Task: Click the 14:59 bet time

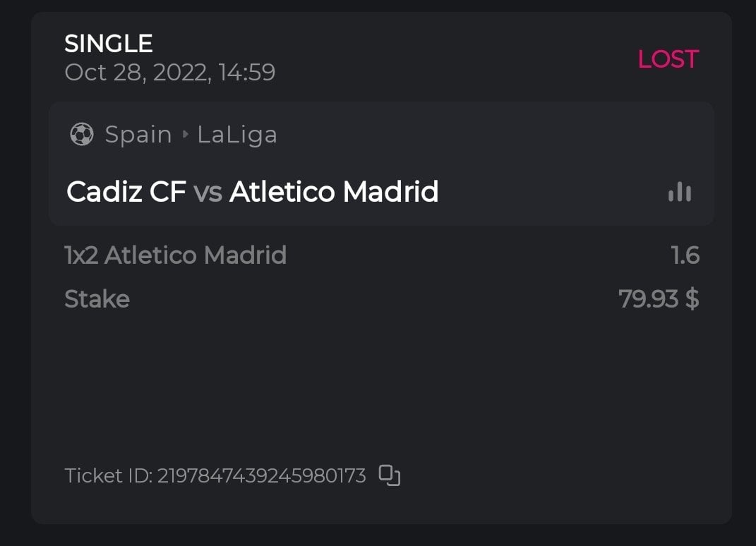Action: (x=246, y=72)
